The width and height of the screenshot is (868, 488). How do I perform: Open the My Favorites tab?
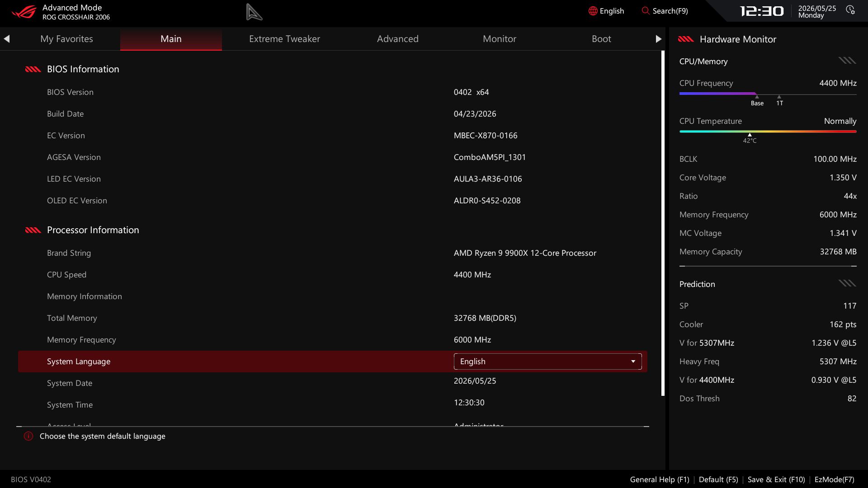pyautogui.click(x=66, y=39)
